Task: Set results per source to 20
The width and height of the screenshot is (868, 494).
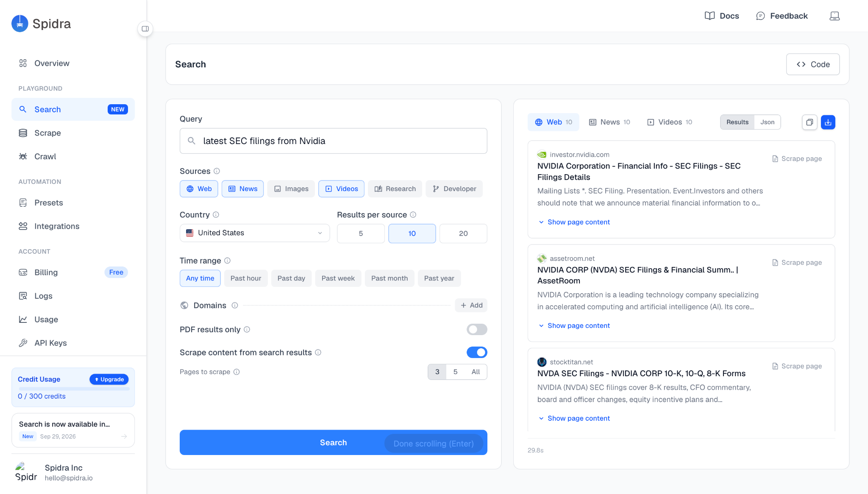Action: pyautogui.click(x=463, y=233)
